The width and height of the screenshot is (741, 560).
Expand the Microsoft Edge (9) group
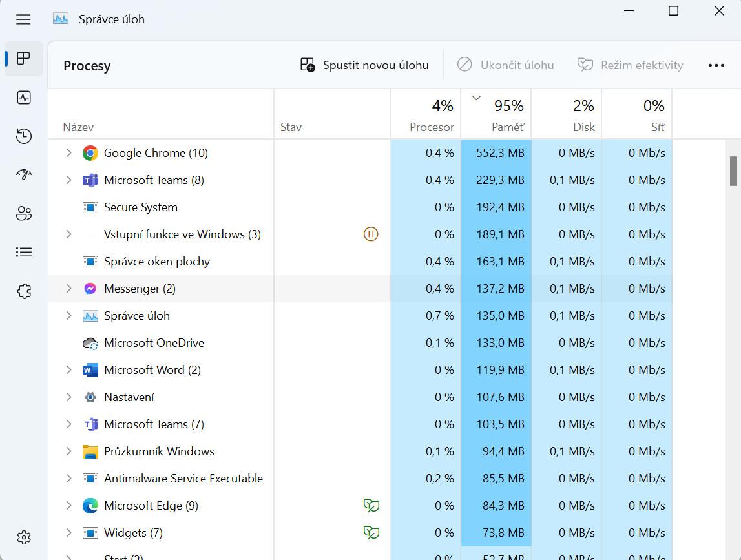(x=69, y=506)
